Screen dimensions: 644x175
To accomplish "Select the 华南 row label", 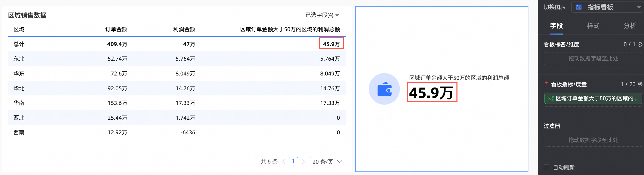I will pos(19,103).
